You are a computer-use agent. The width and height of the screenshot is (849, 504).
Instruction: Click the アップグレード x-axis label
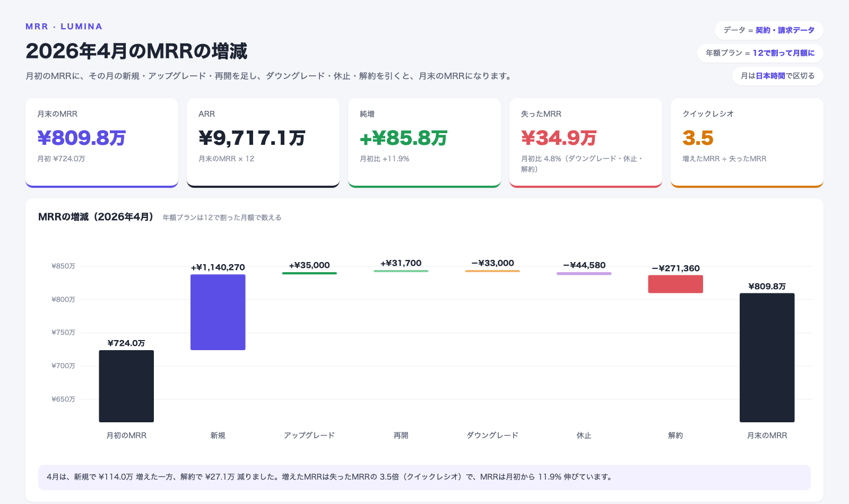[x=309, y=436]
